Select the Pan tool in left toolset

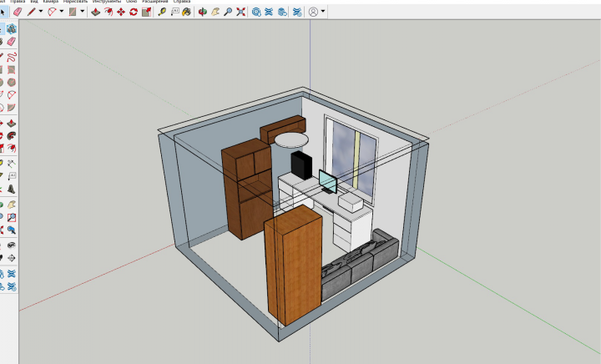tap(12, 205)
